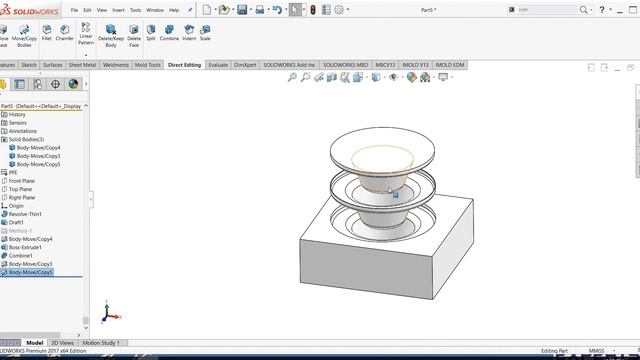Image resolution: width=640 pixels, height=360 pixels.
Task: Select the Fillet tool
Action: point(47,33)
